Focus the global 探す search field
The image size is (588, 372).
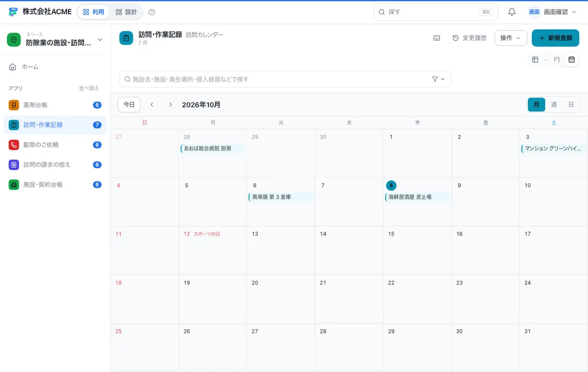click(435, 12)
